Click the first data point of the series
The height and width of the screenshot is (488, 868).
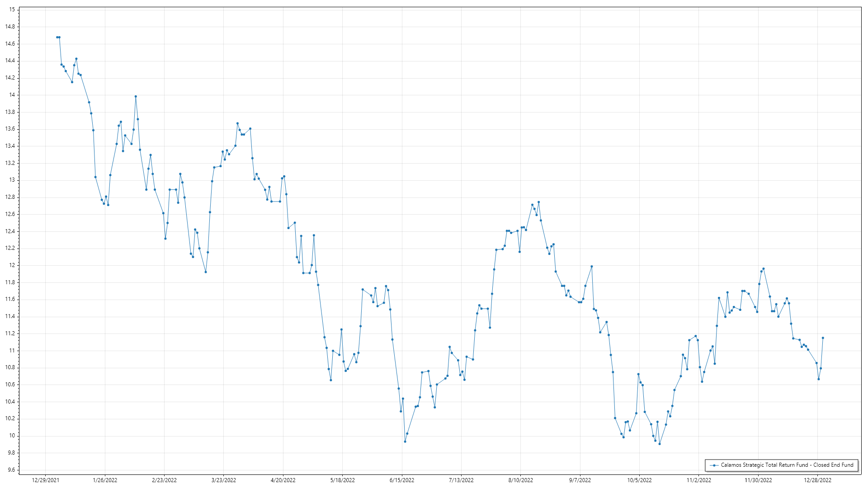point(57,37)
